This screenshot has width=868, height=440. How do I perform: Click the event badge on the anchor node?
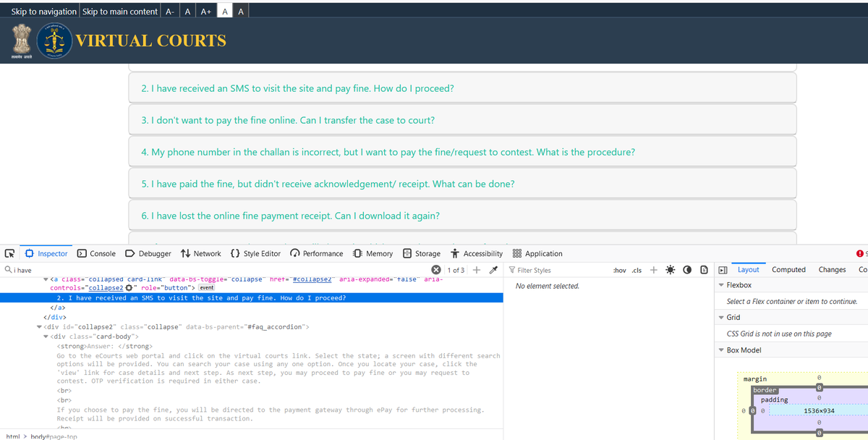(x=207, y=288)
